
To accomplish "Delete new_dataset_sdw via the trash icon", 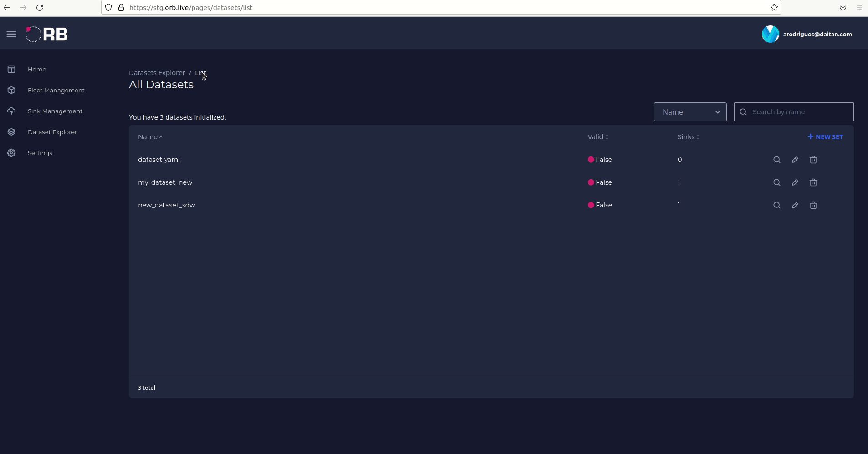I will tap(814, 206).
